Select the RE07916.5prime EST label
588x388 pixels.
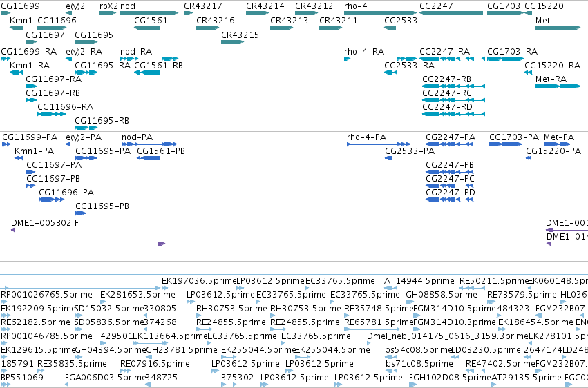[x=155, y=364]
